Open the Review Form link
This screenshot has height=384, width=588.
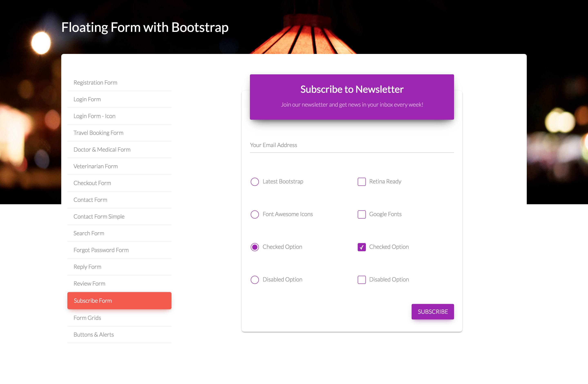pos(89,284)
